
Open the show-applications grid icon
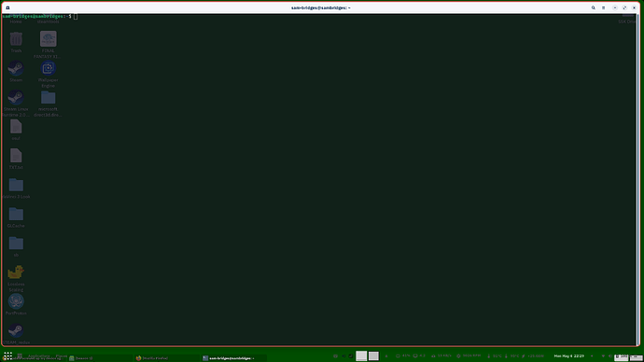coord(7,355)
